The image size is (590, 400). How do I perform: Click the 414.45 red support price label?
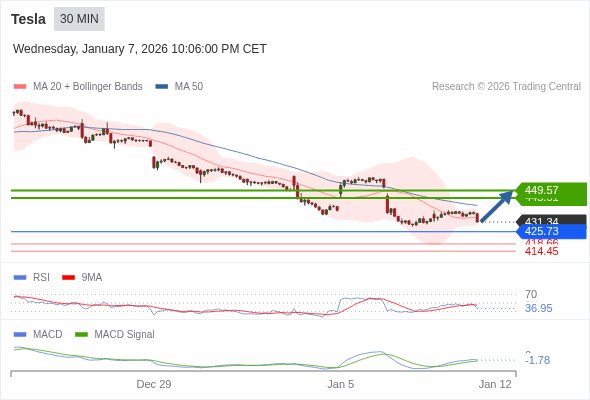pyautogui.click(x=541, y=251)
